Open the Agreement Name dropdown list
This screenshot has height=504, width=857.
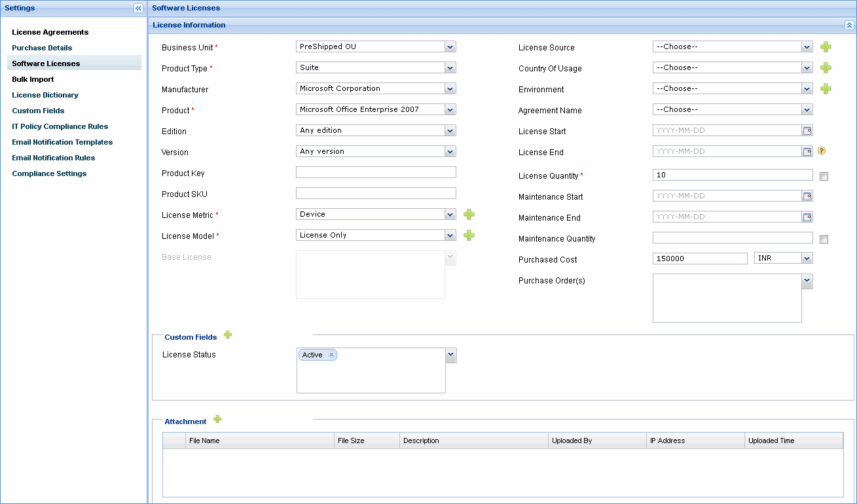(807, 110)
